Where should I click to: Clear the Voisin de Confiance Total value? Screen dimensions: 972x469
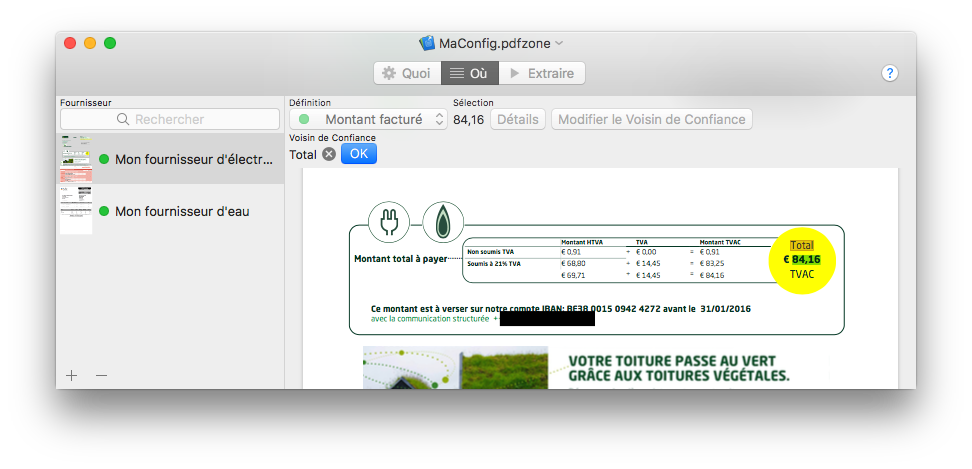(x=329, y=154)
